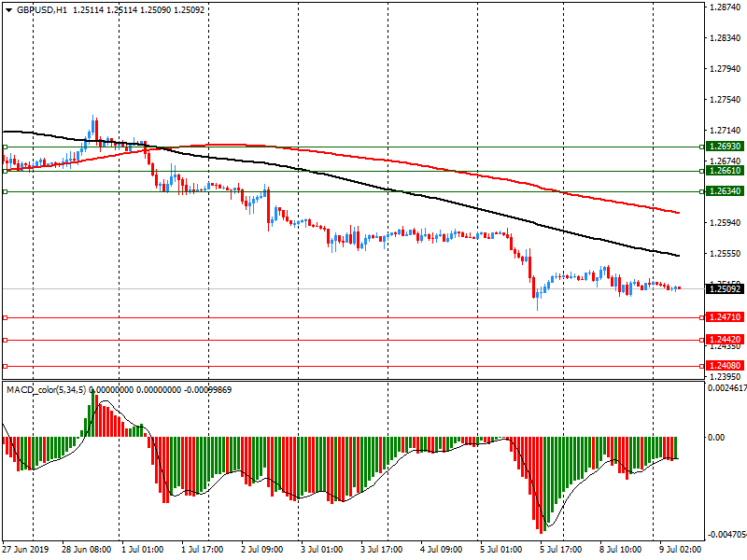Click the 1 Jul 17:00 time label
Viewport: 747px width, 560px height.
click(202, 549)
